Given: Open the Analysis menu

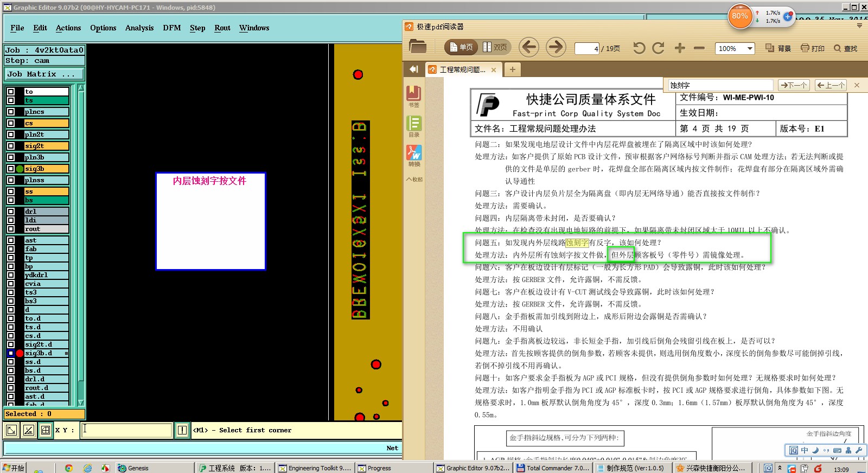Looking at the screenshot, I should [x=139, y=28].
